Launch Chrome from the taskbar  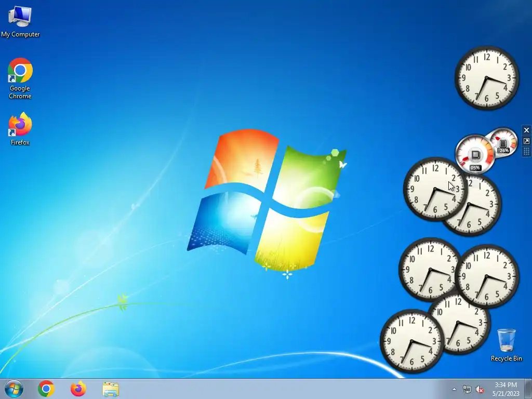coord(46,389)
